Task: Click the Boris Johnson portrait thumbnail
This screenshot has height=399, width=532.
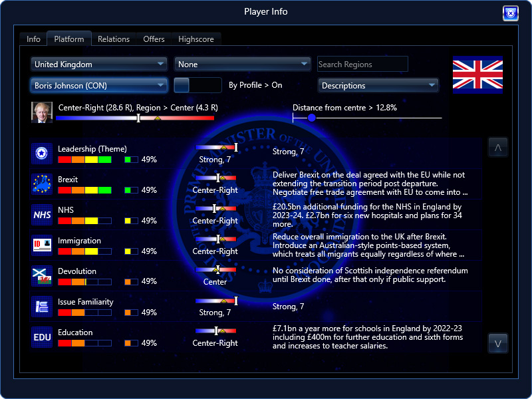Action: pos(41,112)
